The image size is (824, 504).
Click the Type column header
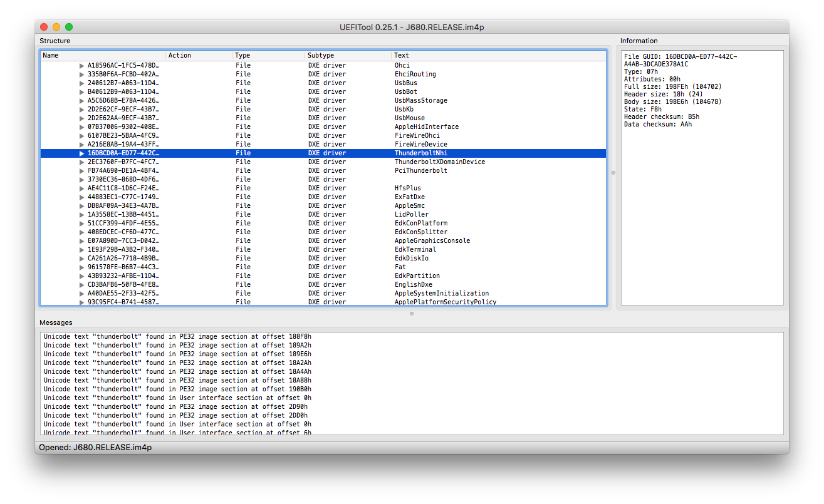pyautogui.click(x=269, y=56)
